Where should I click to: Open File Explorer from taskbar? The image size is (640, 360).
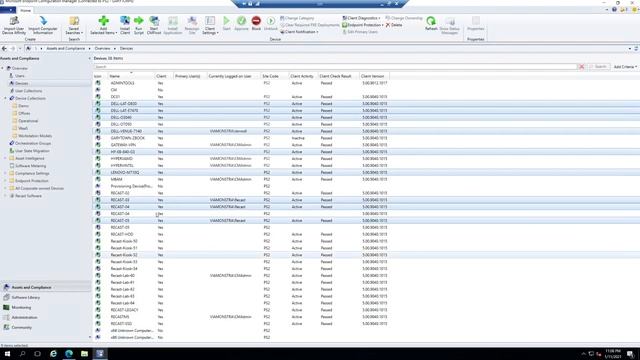point(84,353)
